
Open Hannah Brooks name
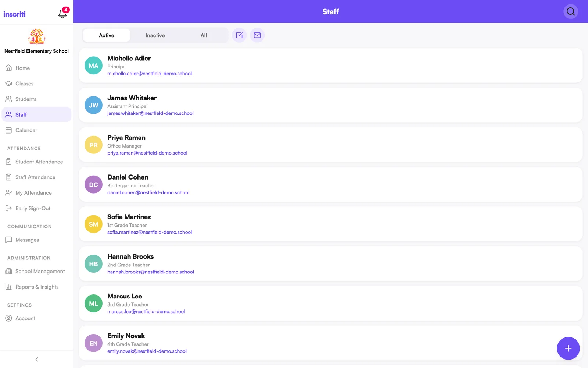(x=130, y=256)
